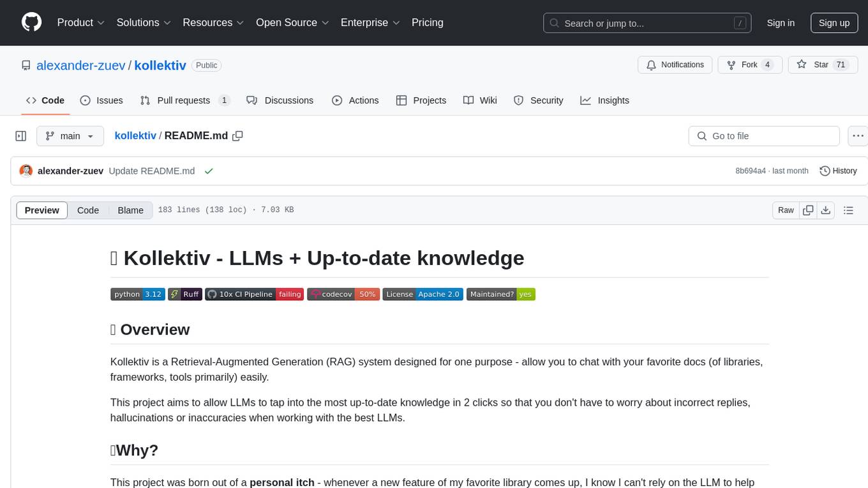Select the Code view toggle
868x488 pixels.
pos(88,210)
